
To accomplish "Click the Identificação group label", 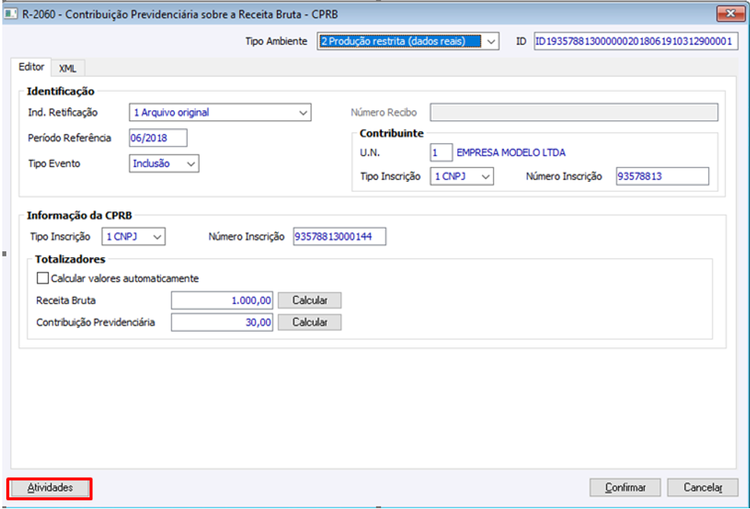I will 61,91.
